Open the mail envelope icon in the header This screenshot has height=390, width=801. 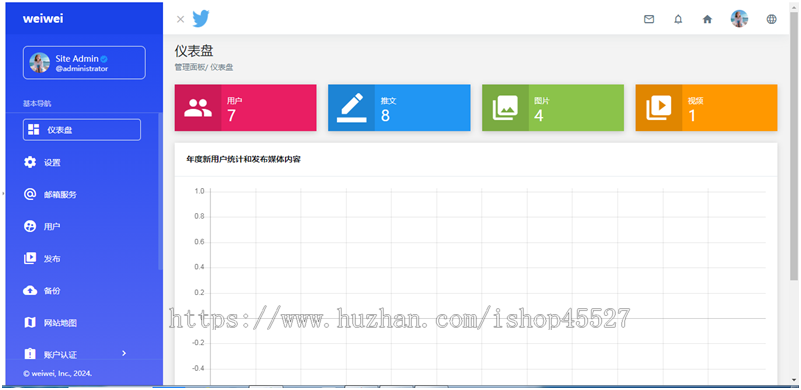[649, 19]
